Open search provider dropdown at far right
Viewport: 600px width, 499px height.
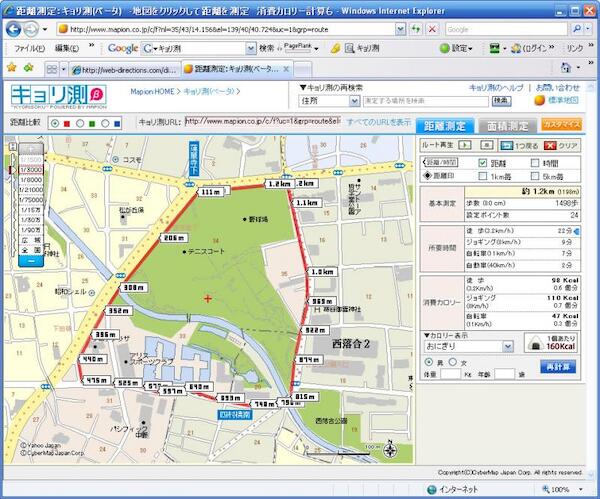(x=589, y=29)
